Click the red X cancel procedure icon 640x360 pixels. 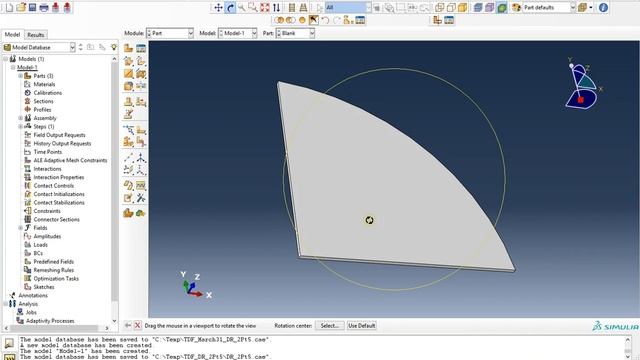[x=138, y=325]
